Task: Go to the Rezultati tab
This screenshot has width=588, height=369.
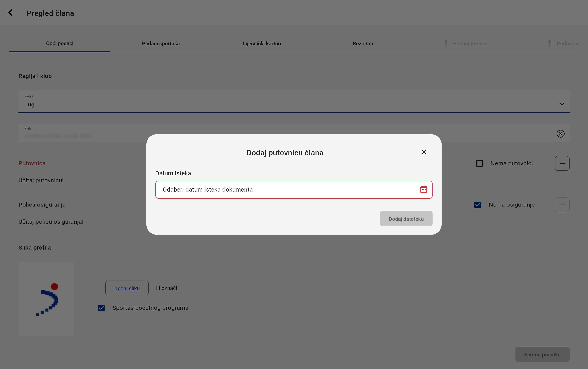Action: (363, 43)
